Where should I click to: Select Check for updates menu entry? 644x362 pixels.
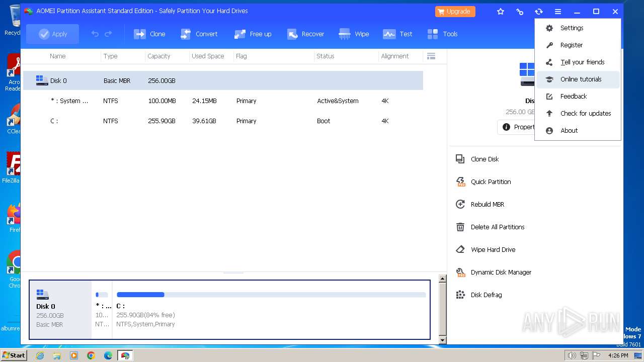(x=578, y=114)
